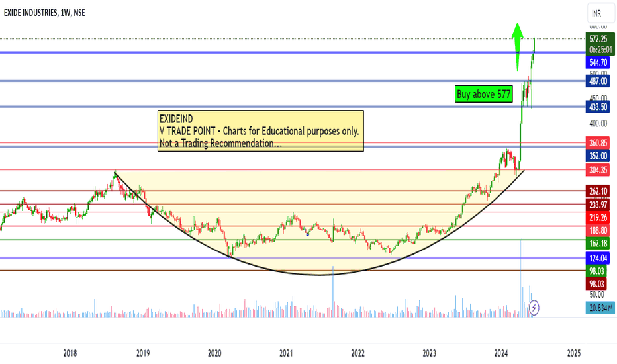
Task: Click the 2020 time axis label
Action: pyautogui.click(x=214, y=353)
